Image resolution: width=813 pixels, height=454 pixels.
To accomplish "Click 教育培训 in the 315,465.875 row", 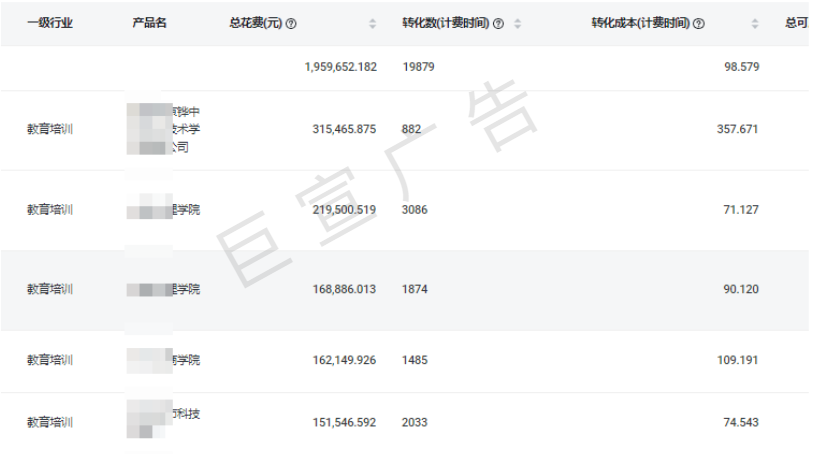I will click(x=50, y=129).
